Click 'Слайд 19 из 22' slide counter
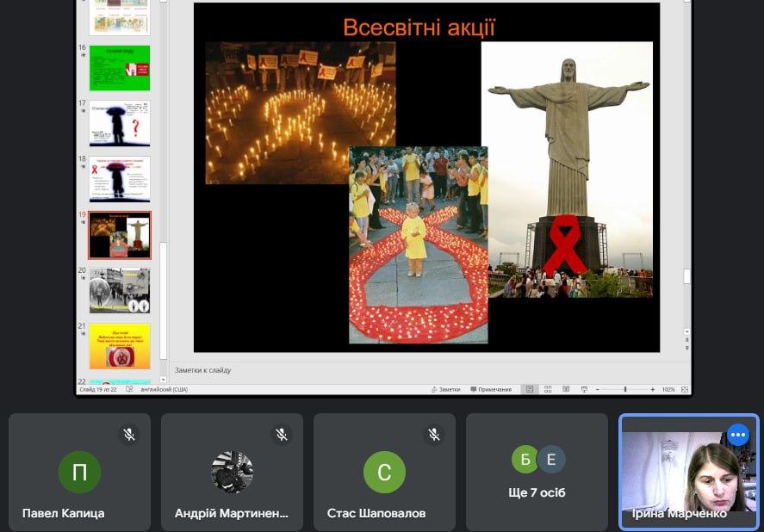 click(x=98, y=389)
